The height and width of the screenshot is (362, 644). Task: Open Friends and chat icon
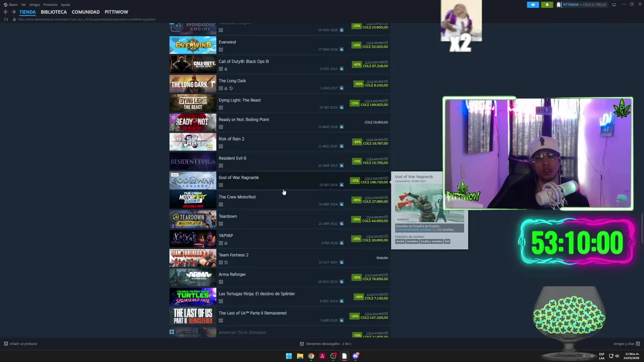point(637,344)
